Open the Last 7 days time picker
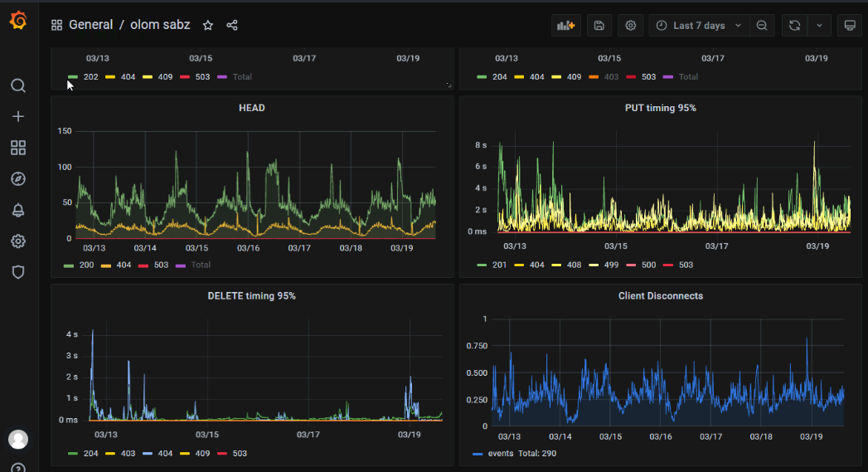The height and width of the screenshot is (472, 868). [698, 26]
